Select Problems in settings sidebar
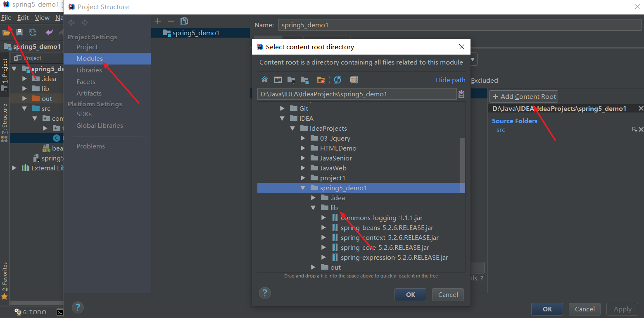 [x=90, y=146]
